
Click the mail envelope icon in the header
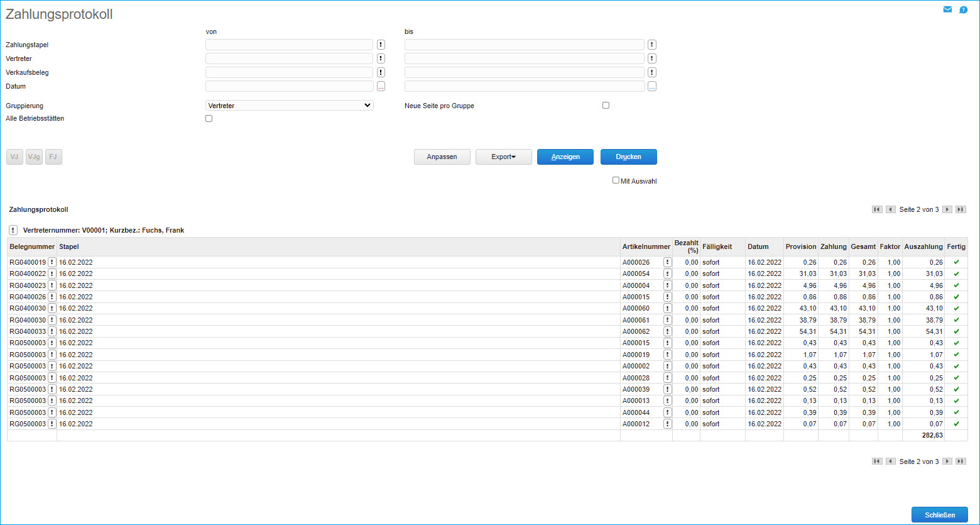coord(947,9)
